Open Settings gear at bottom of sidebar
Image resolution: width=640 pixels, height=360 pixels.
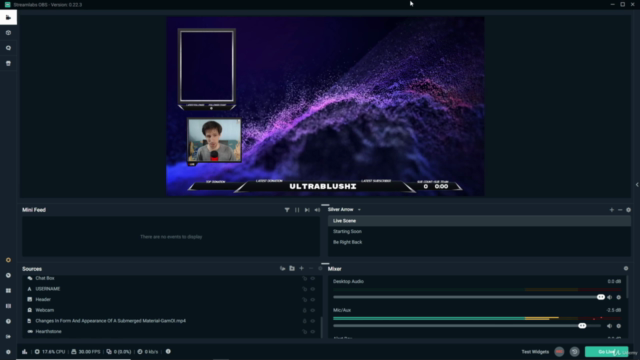point(8,352)
